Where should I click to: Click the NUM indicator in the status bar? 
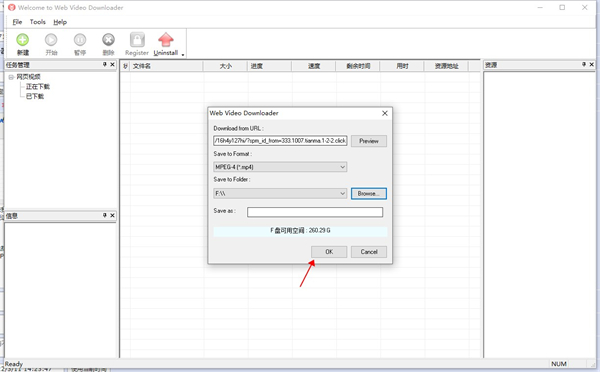(559, 364)
